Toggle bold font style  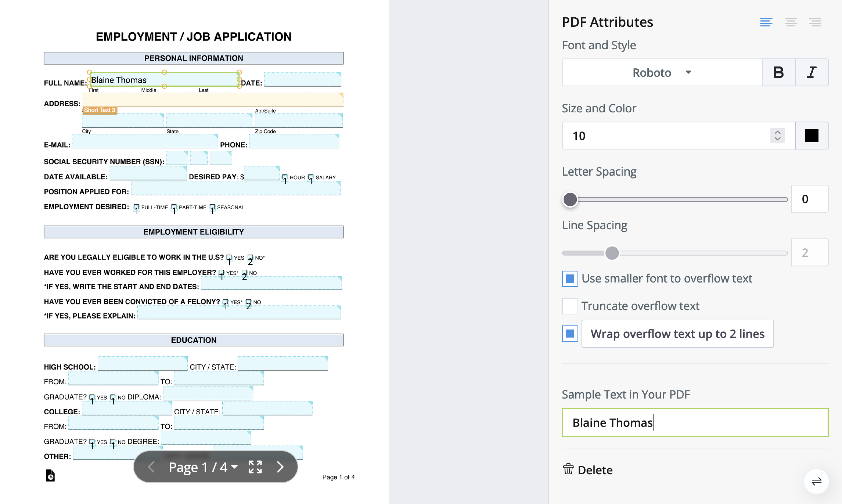click(x=778, y=72)
